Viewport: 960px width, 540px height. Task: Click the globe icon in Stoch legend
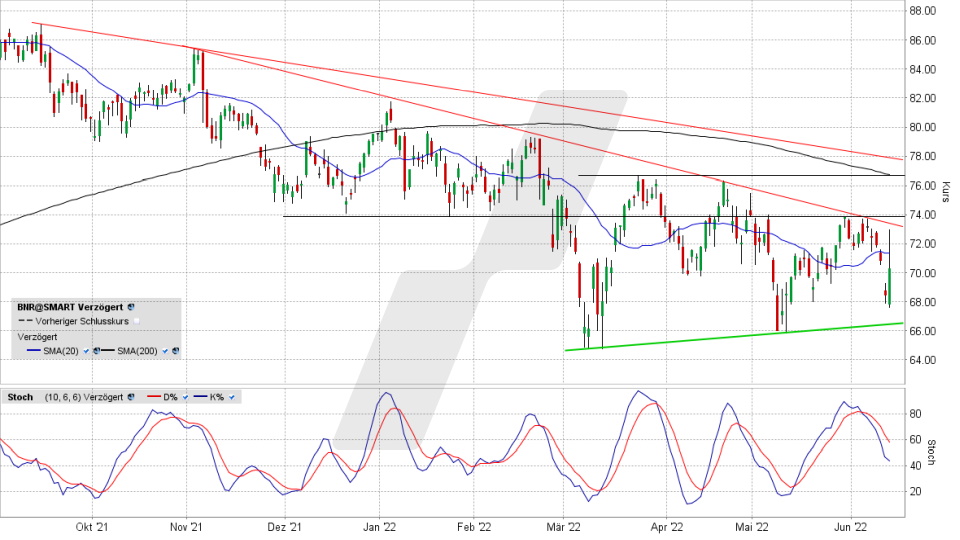coord(130,397)
